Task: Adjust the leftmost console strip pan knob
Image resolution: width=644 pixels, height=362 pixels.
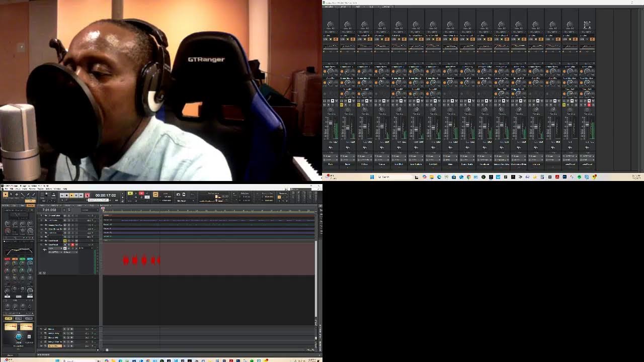Action: tap(331, 110)
